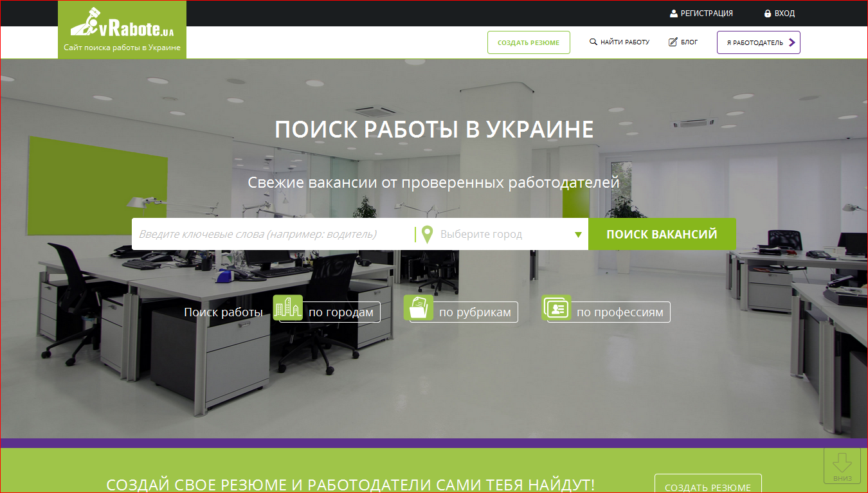Click СОЗДАТЬ РЕЗЮМЕ in the top bar

529,42
